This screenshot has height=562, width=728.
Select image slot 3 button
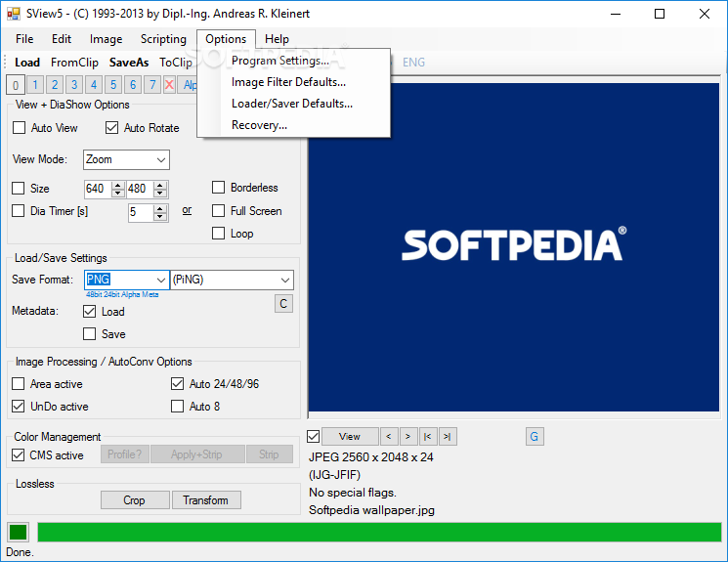click(74, 85)
